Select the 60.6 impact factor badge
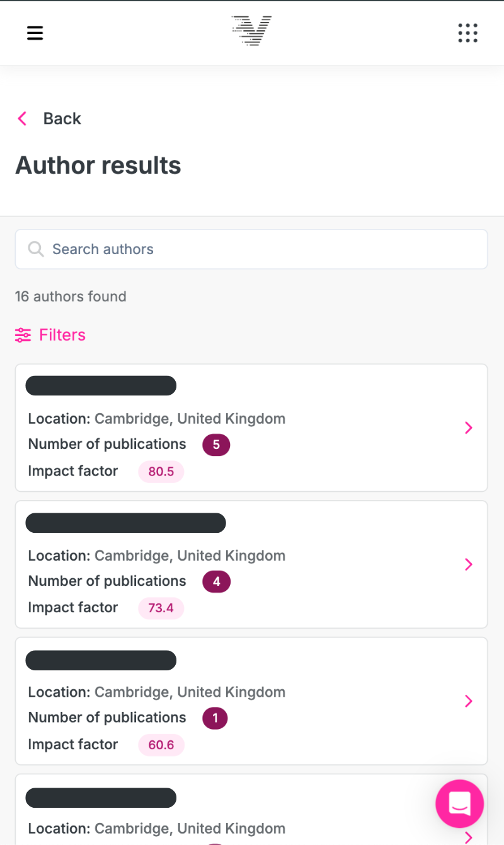This screenshot has height=845, width=504. point(161,745)
